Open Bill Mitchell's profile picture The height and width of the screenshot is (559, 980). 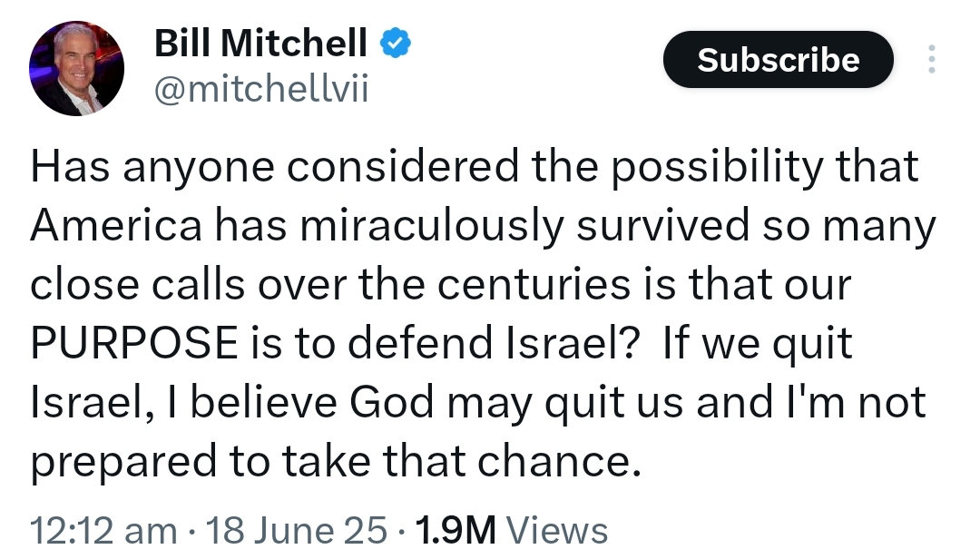pos(76,69)
